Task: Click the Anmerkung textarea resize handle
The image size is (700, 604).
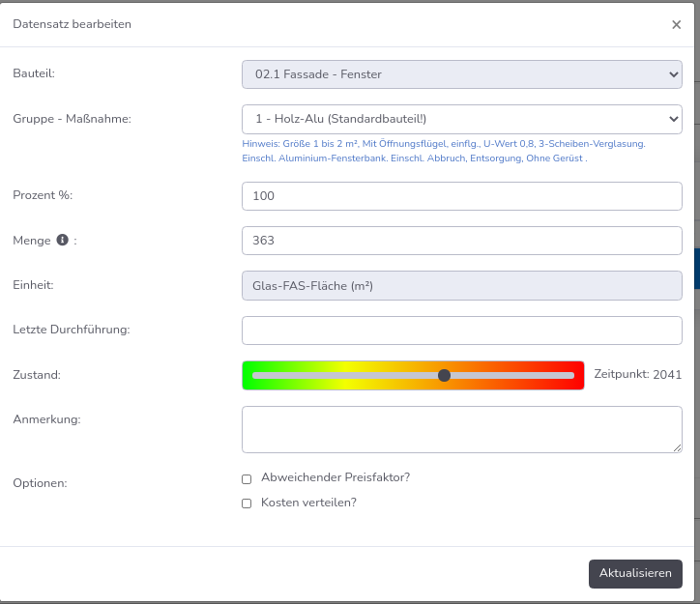Action: (677, 448)
